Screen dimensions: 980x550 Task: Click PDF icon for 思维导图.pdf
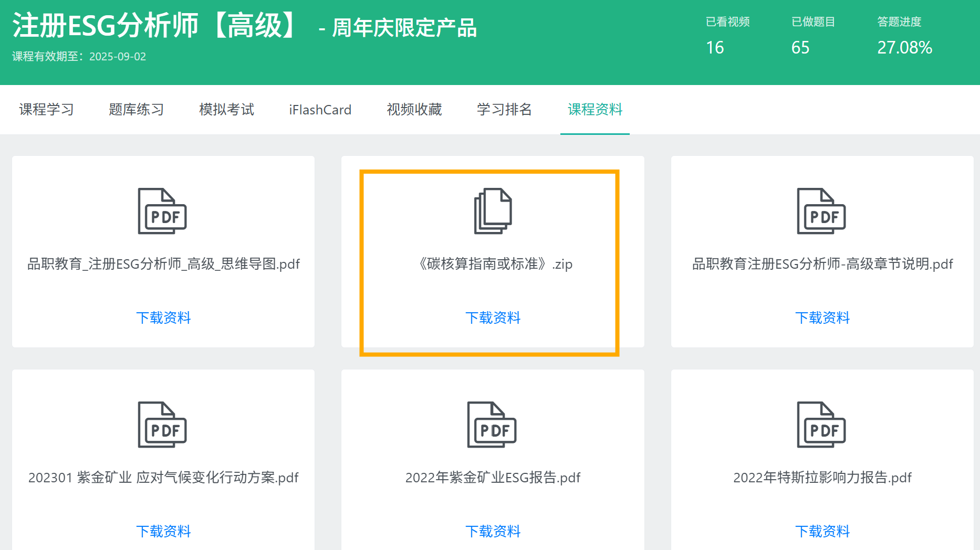click(x=162, y=211)
